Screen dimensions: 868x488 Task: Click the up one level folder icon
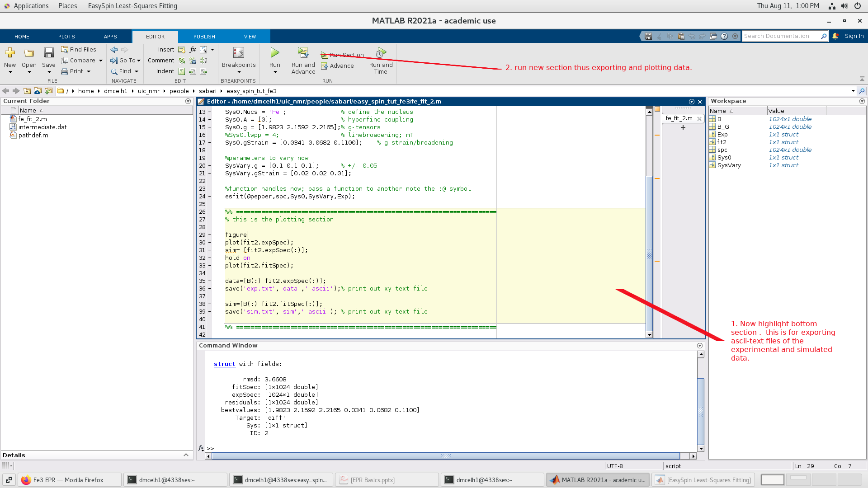27,91
